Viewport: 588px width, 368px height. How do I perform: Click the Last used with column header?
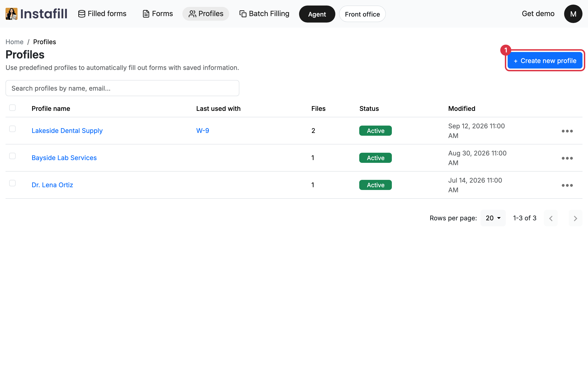(x=218, y=109)
